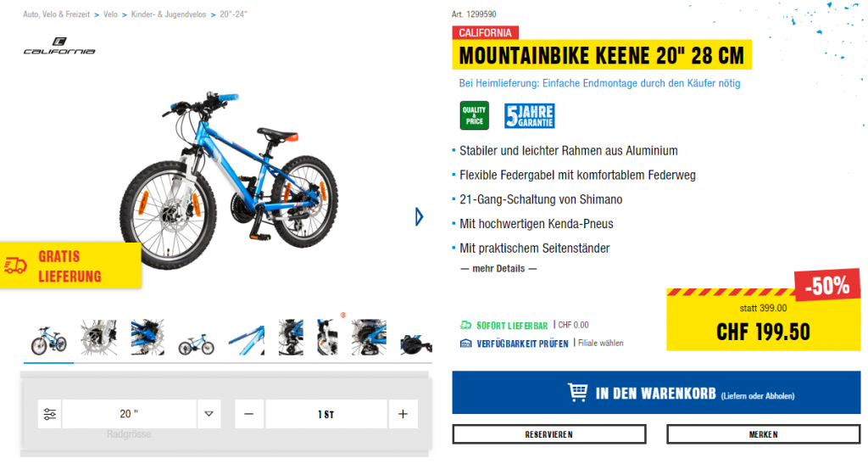The width and height of the screenshot is (868, 475).
Task: Click the 5 Jahre Garantie badge
Action: (x=529, y=115)
